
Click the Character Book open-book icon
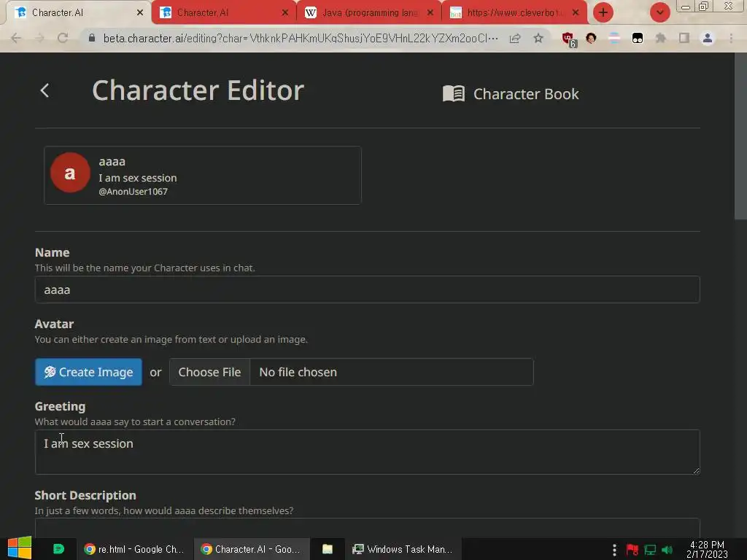click(453, 93)
